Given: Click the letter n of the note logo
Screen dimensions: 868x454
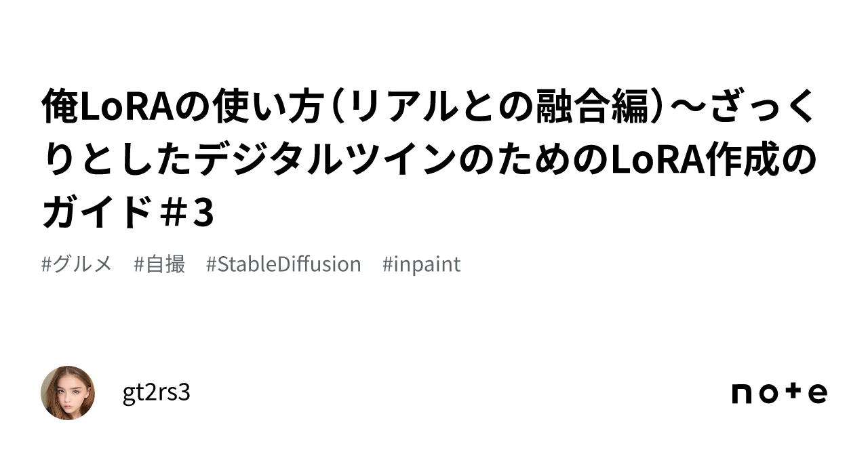Looking at the screenshot, I should [x=743, y=394].
